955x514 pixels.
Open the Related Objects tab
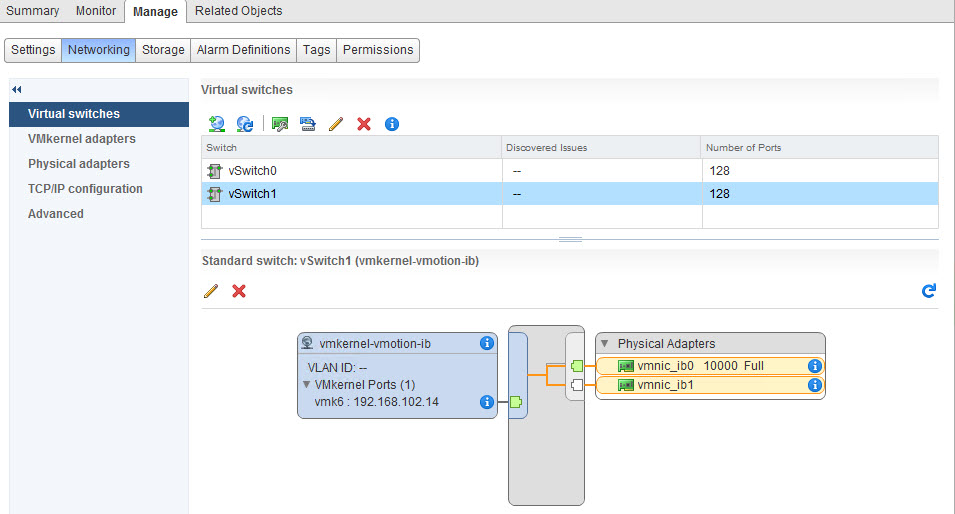coord(238,11)
